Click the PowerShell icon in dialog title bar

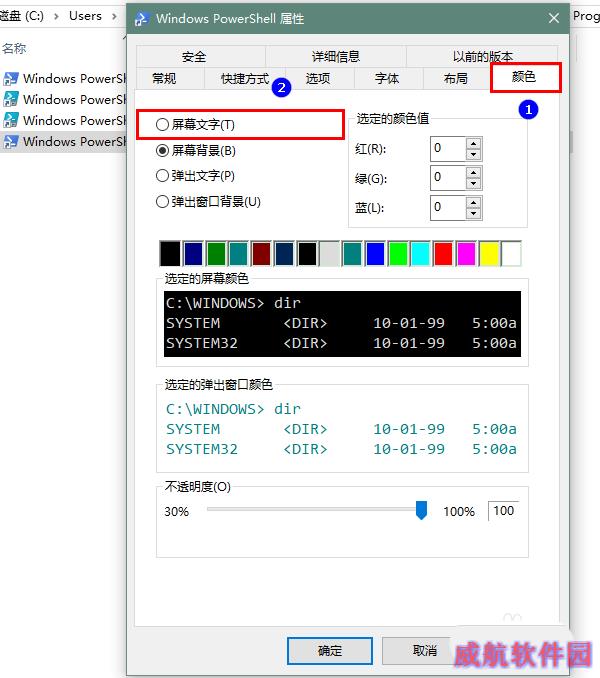point(142,19)
